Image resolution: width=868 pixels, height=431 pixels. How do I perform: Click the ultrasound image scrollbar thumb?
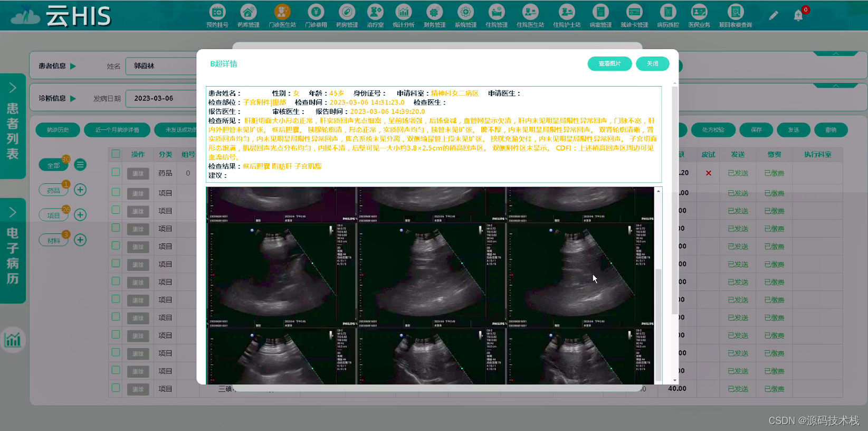pyautogui.click(x=658, y=324)
